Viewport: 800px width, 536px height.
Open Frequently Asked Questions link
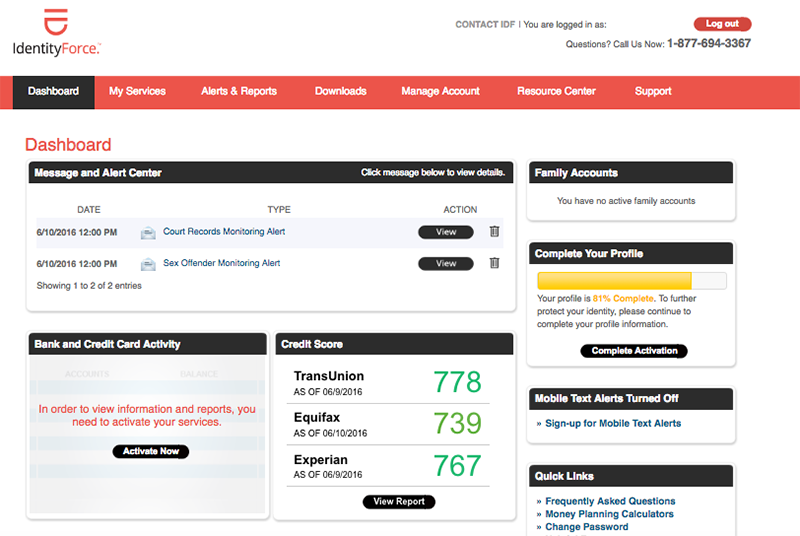[610, 501]
